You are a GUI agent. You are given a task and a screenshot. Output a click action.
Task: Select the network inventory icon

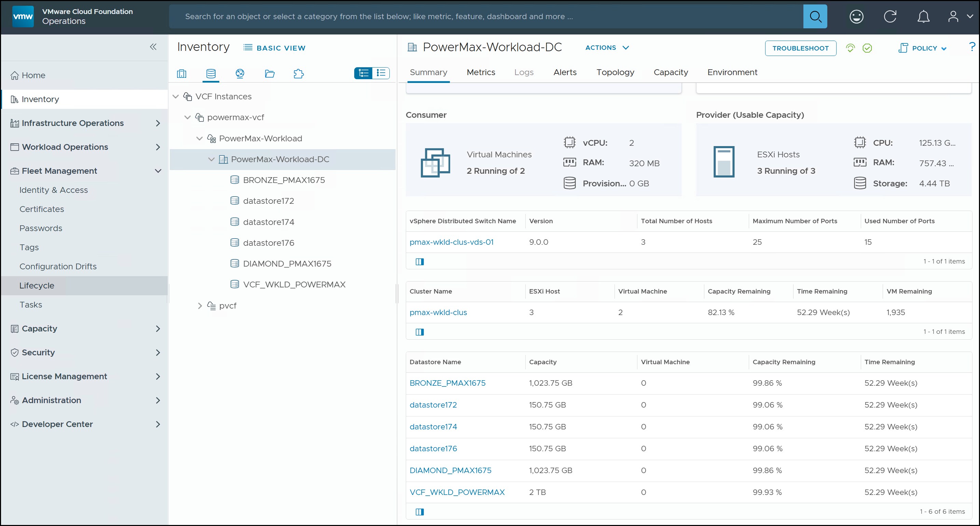(x=240, y=73)
